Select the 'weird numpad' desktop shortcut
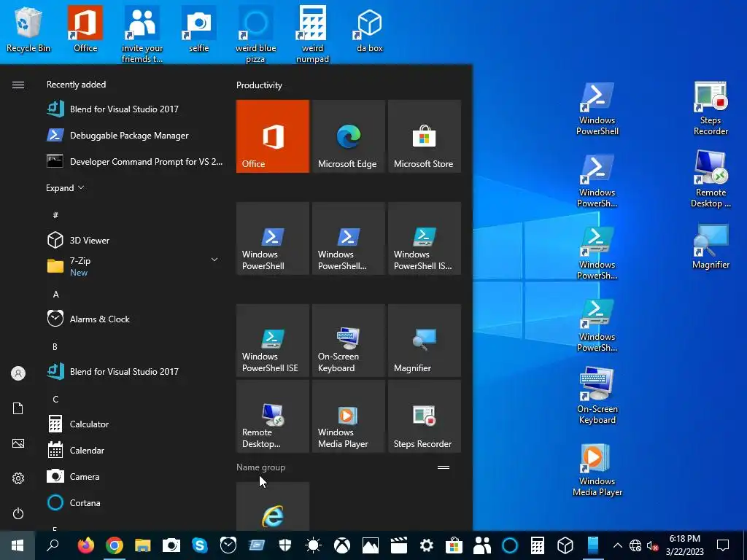747x560 pixels. pyautogui.click(x=312, y=34)
